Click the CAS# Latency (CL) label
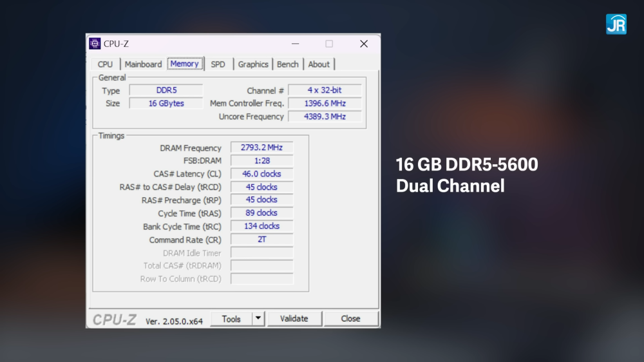644x362 pixels. [187, 174]
